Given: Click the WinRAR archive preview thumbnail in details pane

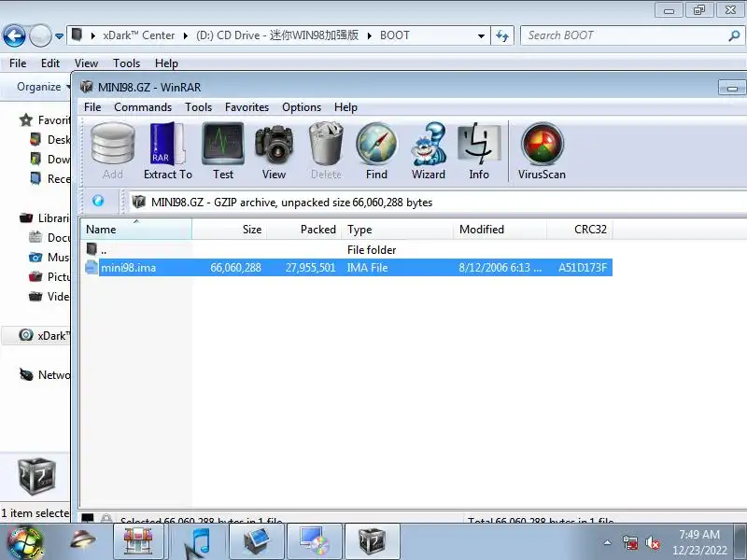Looking at the screenshot, I should 37,477.
